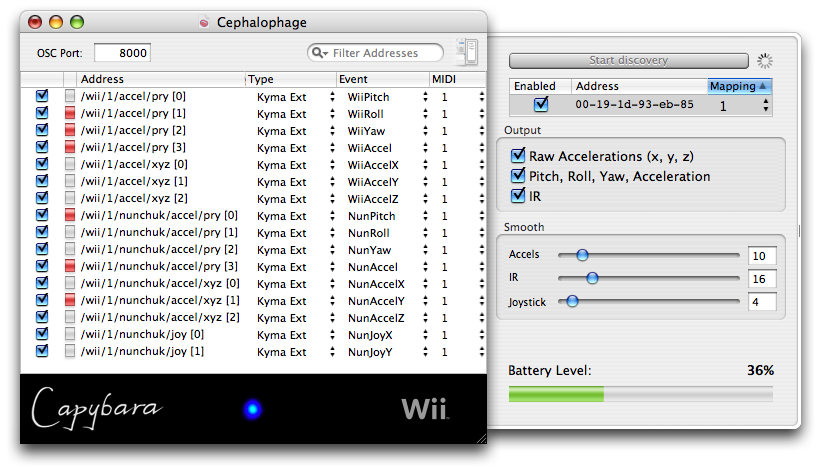826x467 pixels.
Task: Toggle the /wii/1/nunchuk/accel/xyz [0] checkbox
Action: pos(42,283)
